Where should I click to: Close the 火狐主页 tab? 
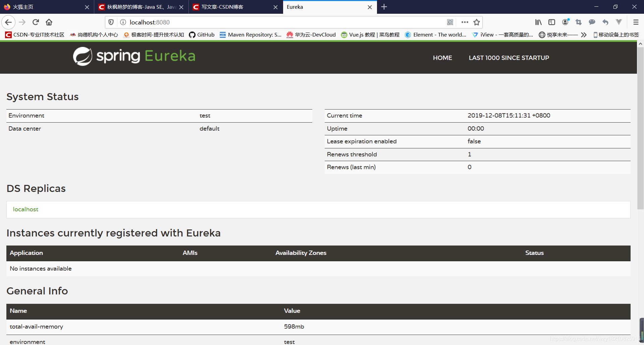(87, 7)
